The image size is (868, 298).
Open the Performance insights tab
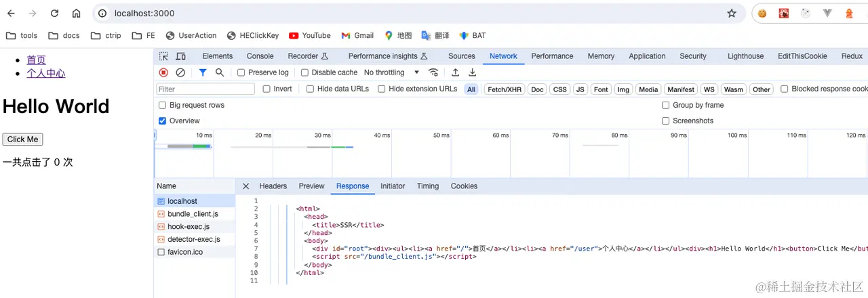tap(388, 56)
